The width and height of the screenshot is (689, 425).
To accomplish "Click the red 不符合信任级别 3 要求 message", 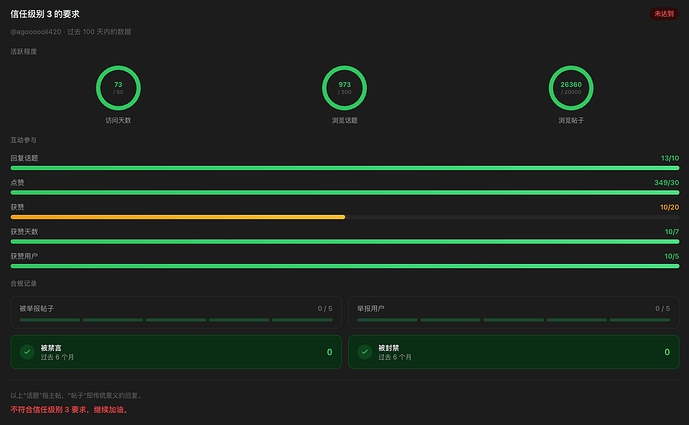I will point(70,410).
